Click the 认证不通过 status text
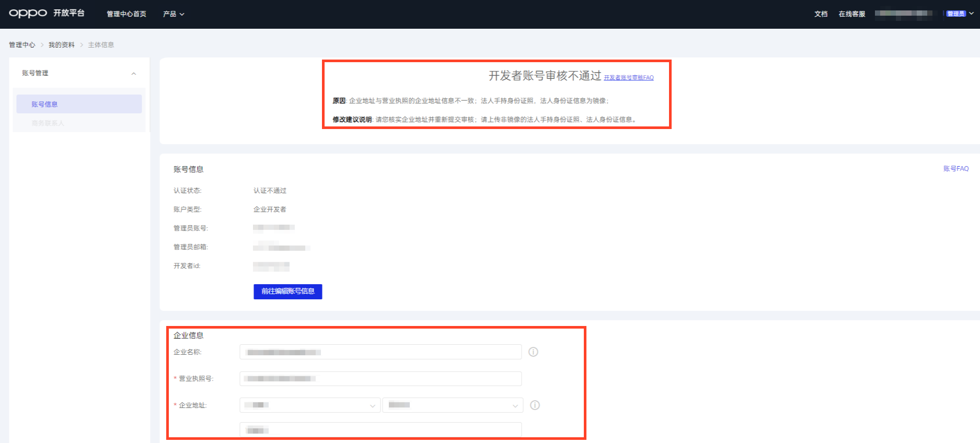This screenshot has height=443, width=980. [x=270, y=191]
